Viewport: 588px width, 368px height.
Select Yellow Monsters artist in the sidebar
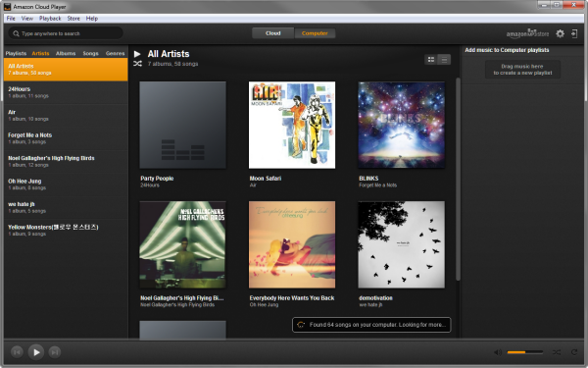pyautogui.click(x=66, y=231)
